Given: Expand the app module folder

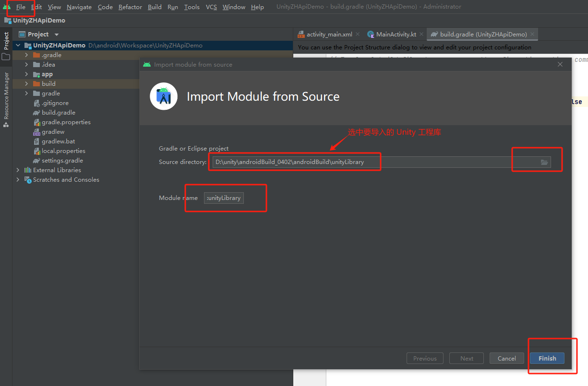Looking at the screenshot, I should pos(26,74).
